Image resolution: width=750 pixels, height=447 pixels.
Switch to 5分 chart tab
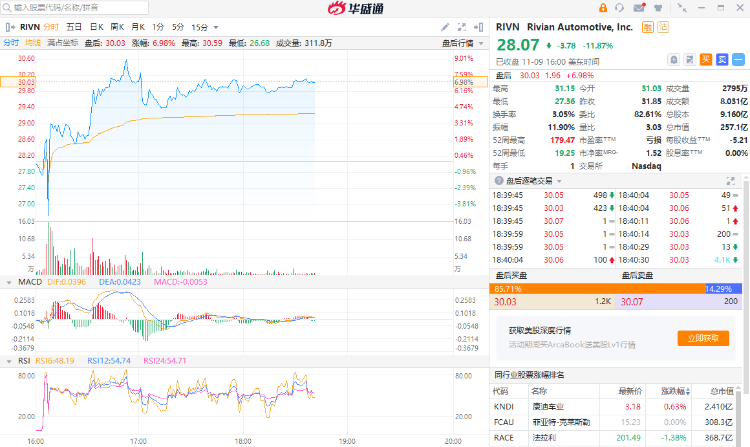coord(178,27)
